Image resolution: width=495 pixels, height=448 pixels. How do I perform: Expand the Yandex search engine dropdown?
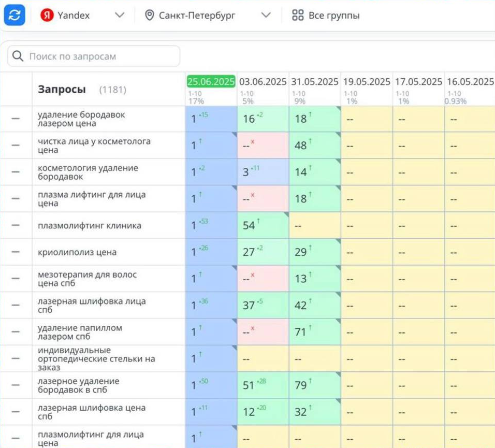[119, 15]
